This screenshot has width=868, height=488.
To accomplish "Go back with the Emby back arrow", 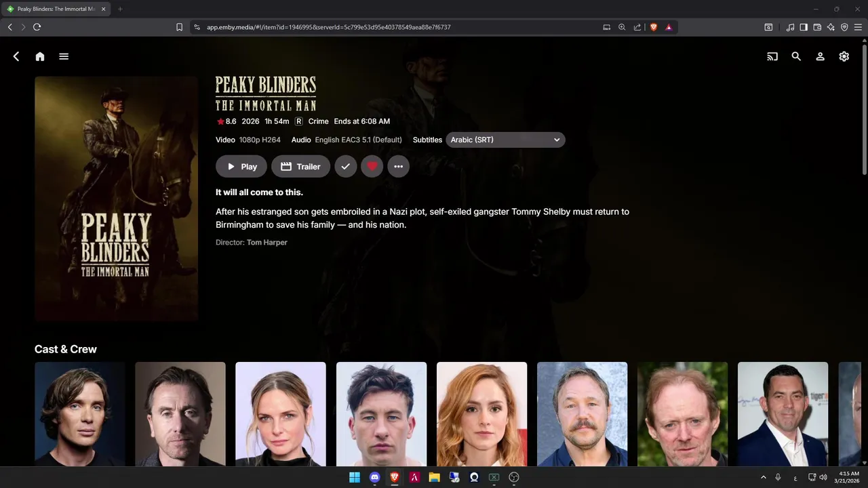I will [x=16, y=57].
